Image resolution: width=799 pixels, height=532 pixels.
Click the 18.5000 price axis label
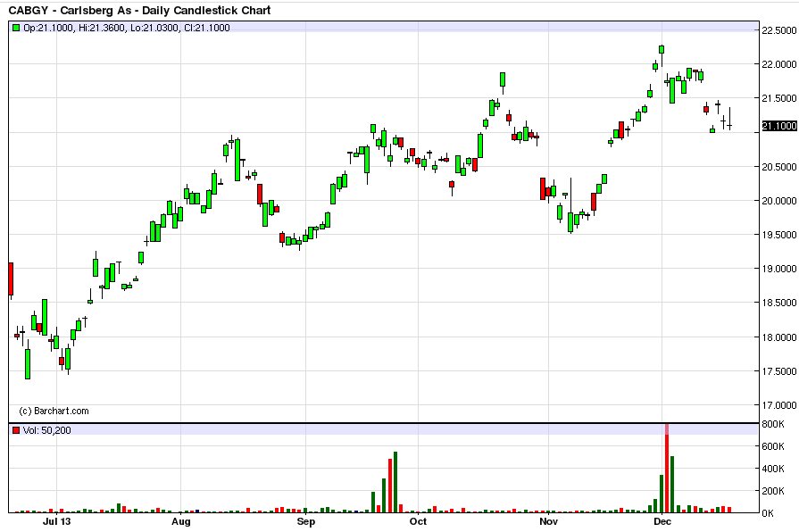[779, 303]
